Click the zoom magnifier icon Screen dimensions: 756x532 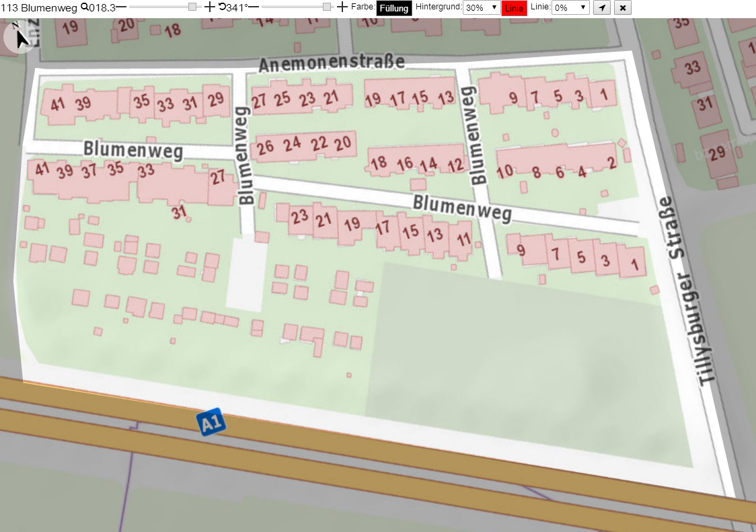tap(84, 7)
